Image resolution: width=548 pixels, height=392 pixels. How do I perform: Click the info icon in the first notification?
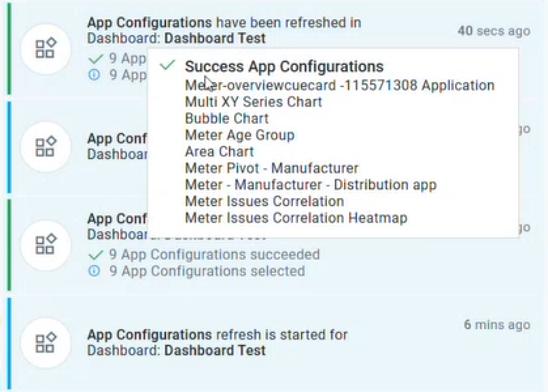(94, 74)
